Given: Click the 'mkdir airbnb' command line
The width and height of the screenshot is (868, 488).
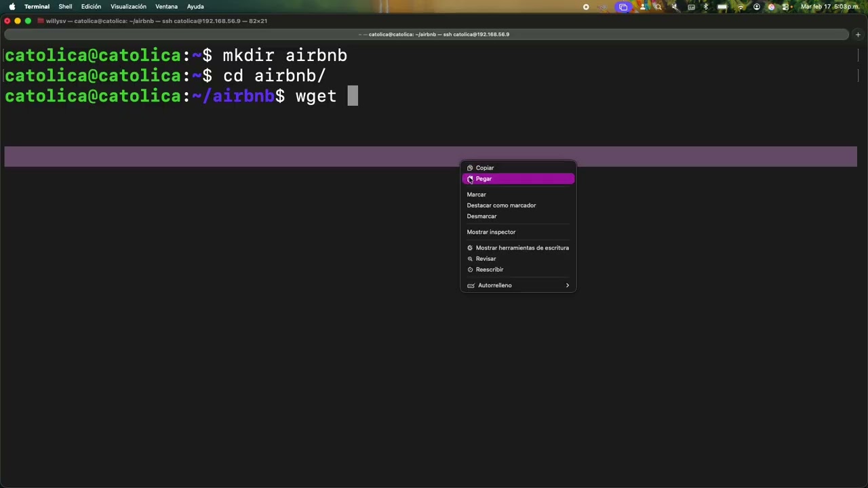Looking at the screenshot, I should click(x=285, y=56).
